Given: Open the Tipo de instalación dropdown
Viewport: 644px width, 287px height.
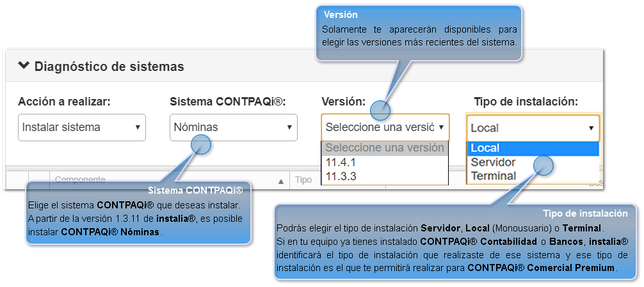Looking at the screenshot, I should tap(533, 128).
